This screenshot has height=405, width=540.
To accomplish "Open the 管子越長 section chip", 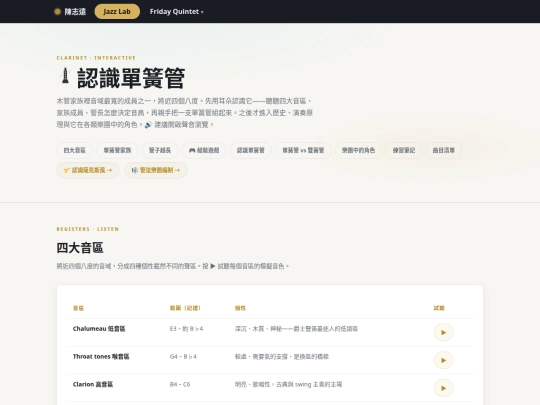I will (x=160, y=150).
